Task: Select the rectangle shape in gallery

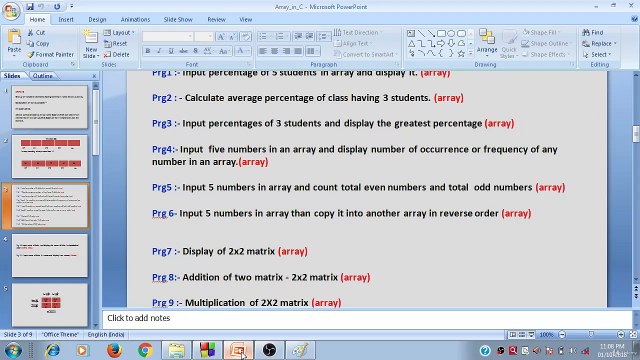Action: (x=441, y=33)
